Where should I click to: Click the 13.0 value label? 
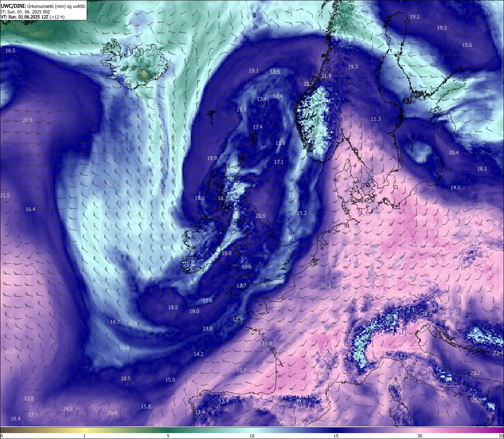(x=200, y=198)
